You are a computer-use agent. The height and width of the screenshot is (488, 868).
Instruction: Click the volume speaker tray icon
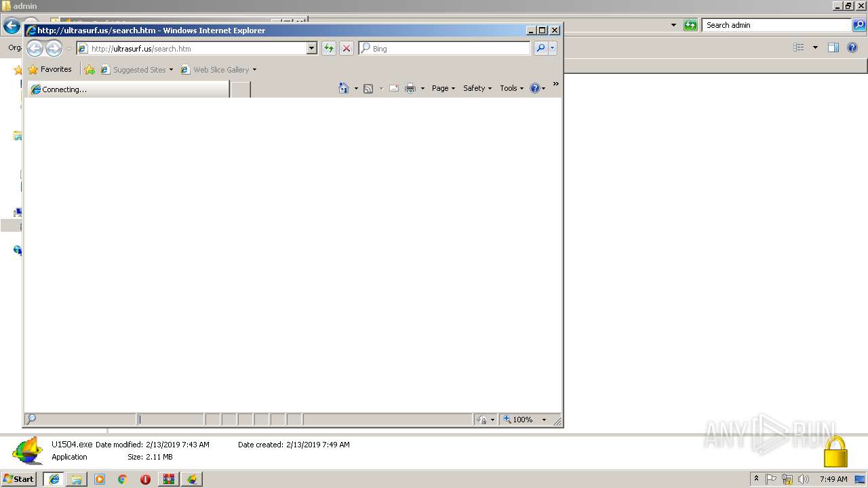pyautogui.click(x=804, y=479)
